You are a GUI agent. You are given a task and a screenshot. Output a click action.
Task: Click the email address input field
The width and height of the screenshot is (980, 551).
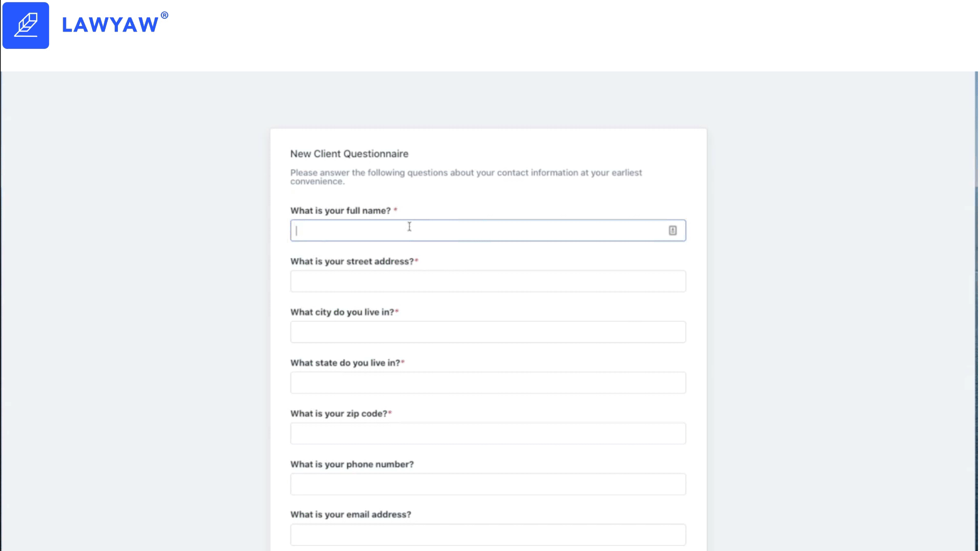click(488, 535)
